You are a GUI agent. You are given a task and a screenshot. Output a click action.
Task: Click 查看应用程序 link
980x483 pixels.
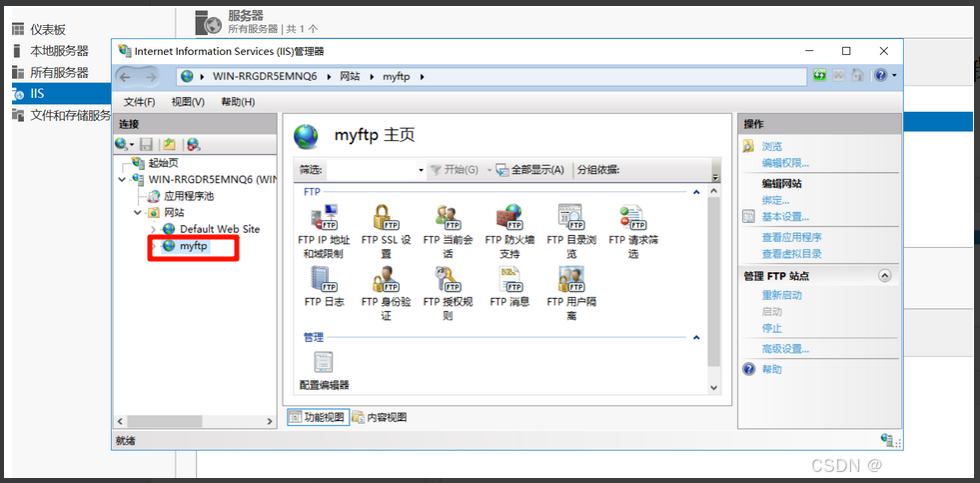[x=792, y=237]
